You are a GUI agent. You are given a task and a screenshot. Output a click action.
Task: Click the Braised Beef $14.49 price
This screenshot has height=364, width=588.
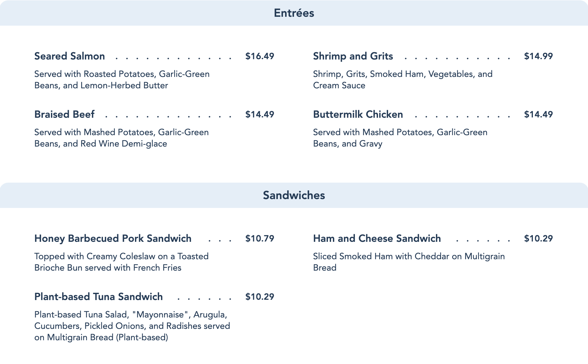coord(259,114)
